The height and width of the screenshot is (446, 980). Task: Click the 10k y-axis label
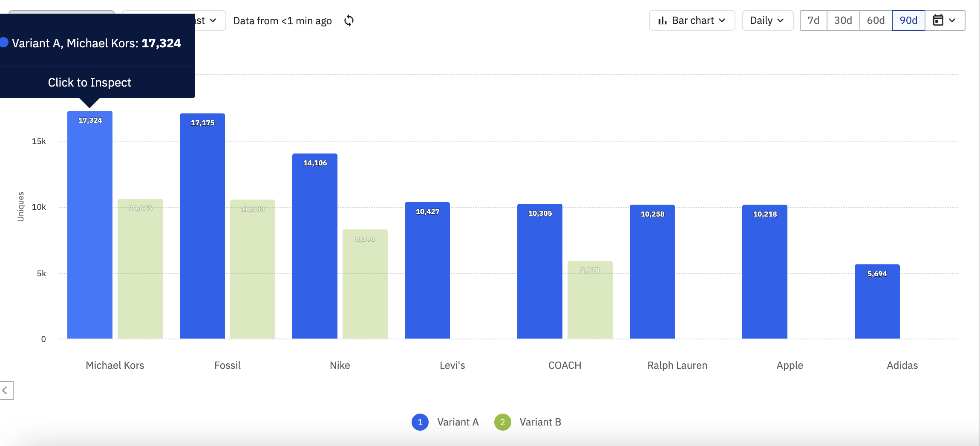[39, 207]
